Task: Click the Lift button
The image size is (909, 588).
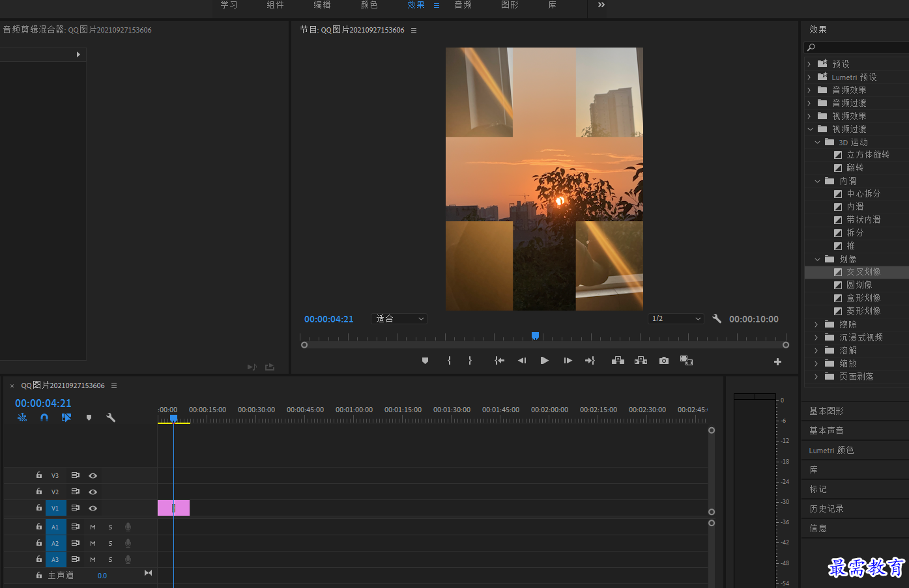Action: click(x=618, y=361)
